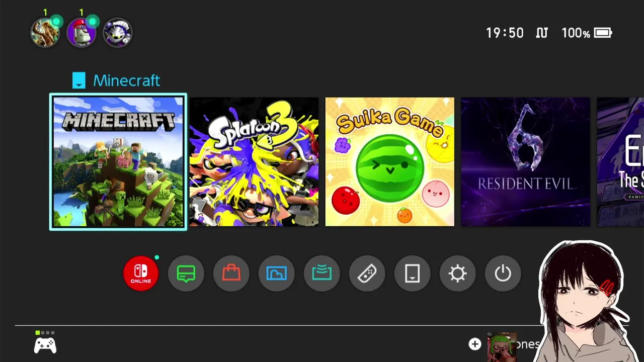Click the controller indicator at bottom left
Screen dimensions: 644x362
[45, 342]
